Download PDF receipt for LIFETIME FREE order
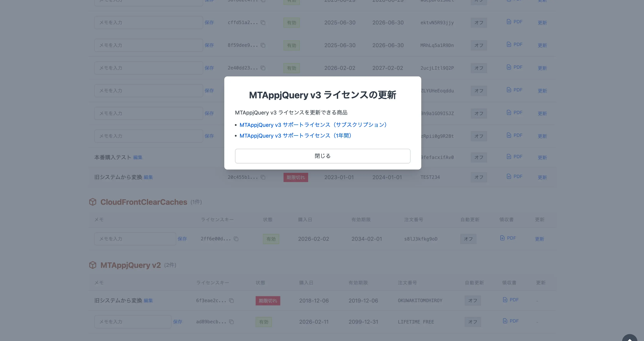This screenshot has width=644, height=341. pyautogui.click(x=511, y=321)
